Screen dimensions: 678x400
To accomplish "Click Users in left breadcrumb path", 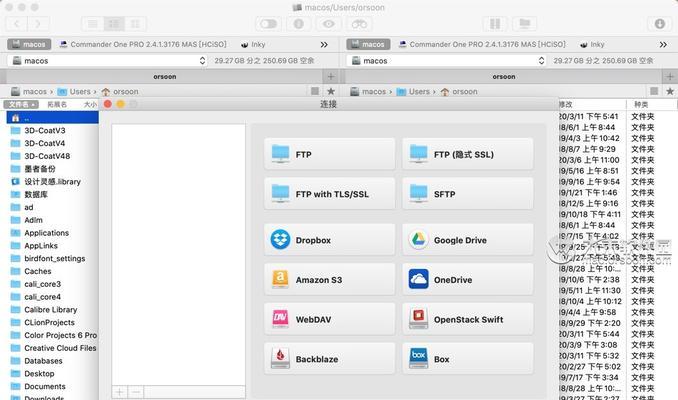I will tap(75, 91).
